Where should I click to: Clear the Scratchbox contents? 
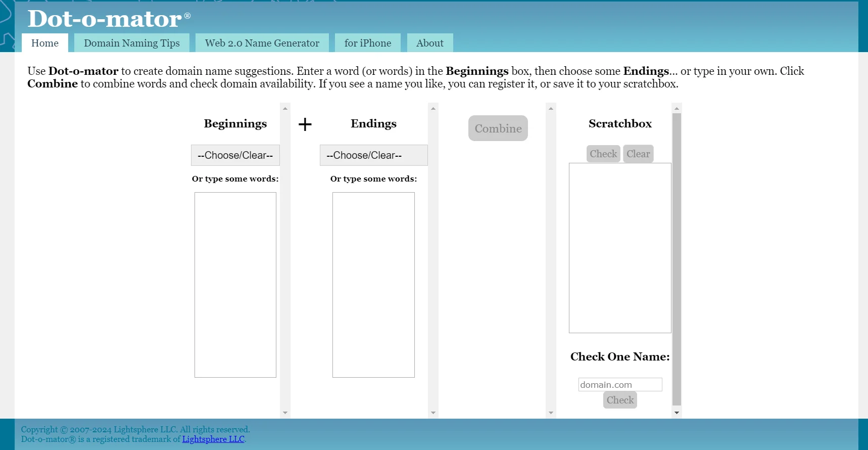coord(638,154)
